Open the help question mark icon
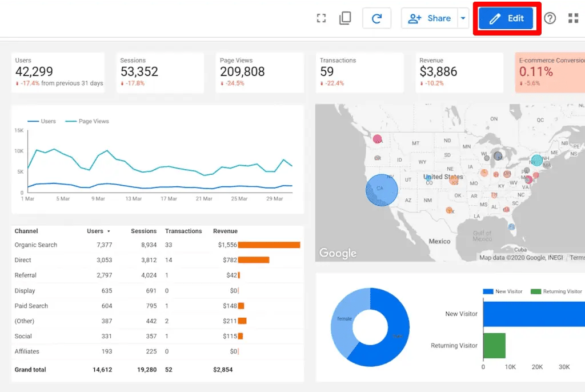 (x=550, y=18)
